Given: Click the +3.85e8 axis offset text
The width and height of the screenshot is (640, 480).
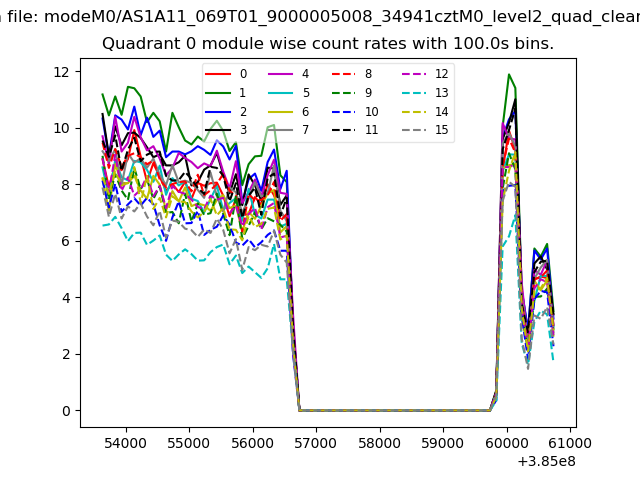Looking at the screenshot, I should [542, 461].
